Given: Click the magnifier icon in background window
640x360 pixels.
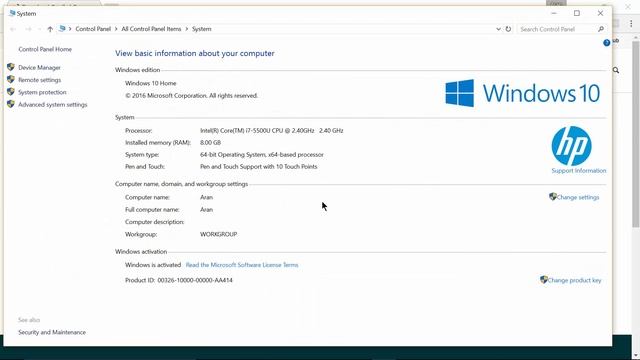Looking at the screenshot, I should pos(616,71).
